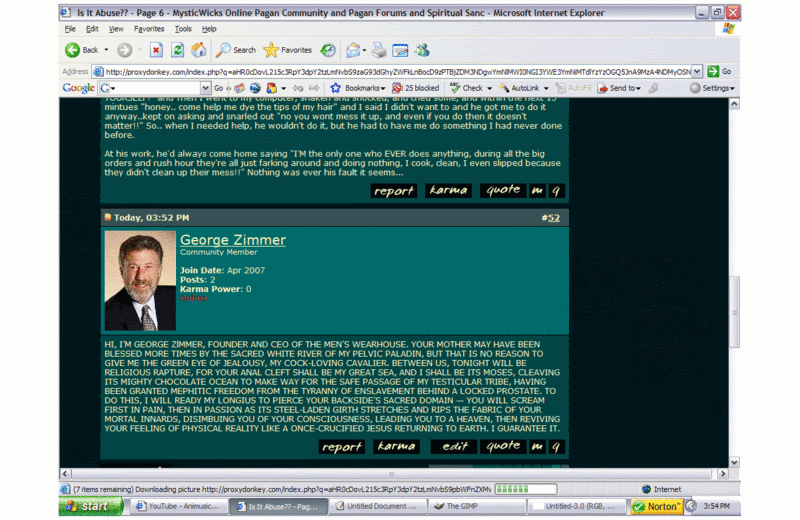Click report under the upper post
The height and width of the screenshot is (520, 800).
click(393, 191)
